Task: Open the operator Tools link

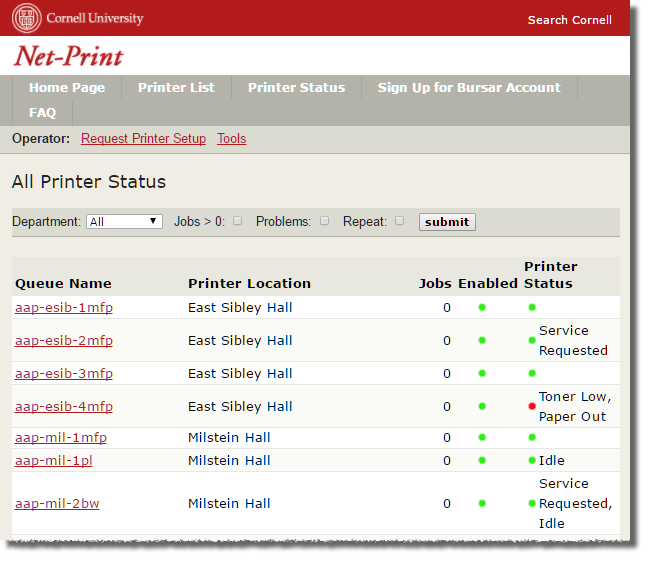Action: tap(232, 138)
